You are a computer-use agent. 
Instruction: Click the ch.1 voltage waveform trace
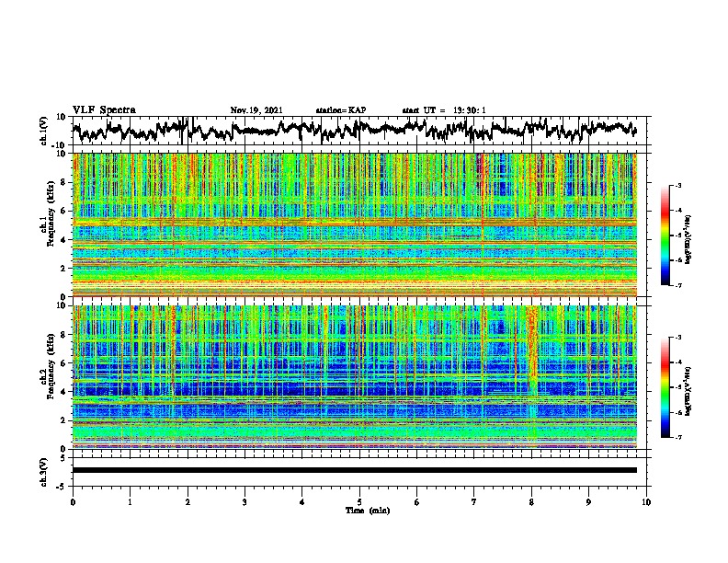point(355,131)
